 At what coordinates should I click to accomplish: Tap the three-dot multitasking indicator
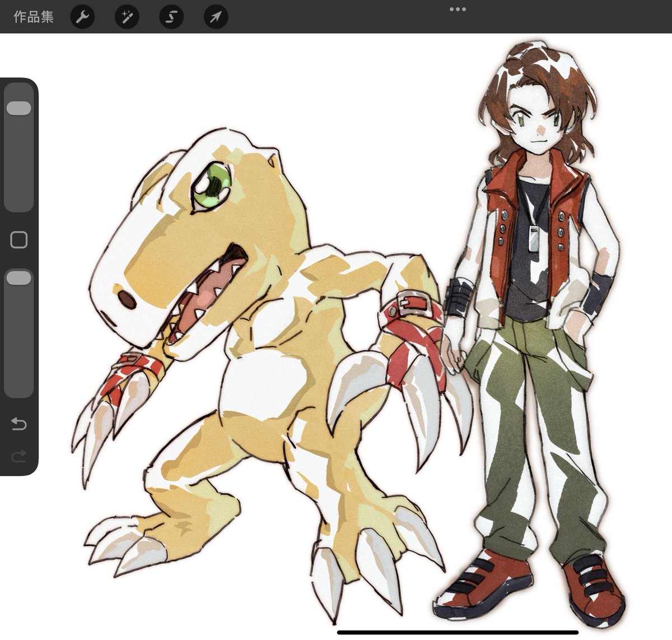point(458,9)
